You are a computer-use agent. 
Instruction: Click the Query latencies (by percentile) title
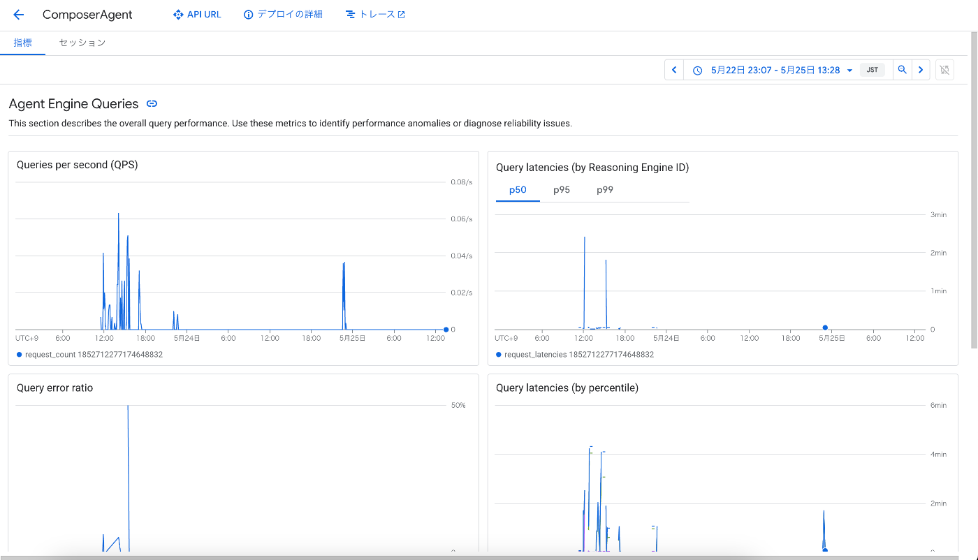coord(567,388)
